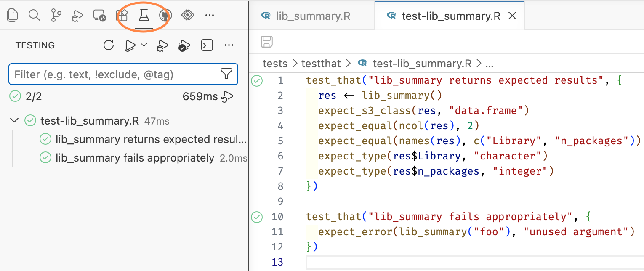Screen dimensions: 644x271
Task: Debug all tests with bug-play icon
Action: pos(162,45)
